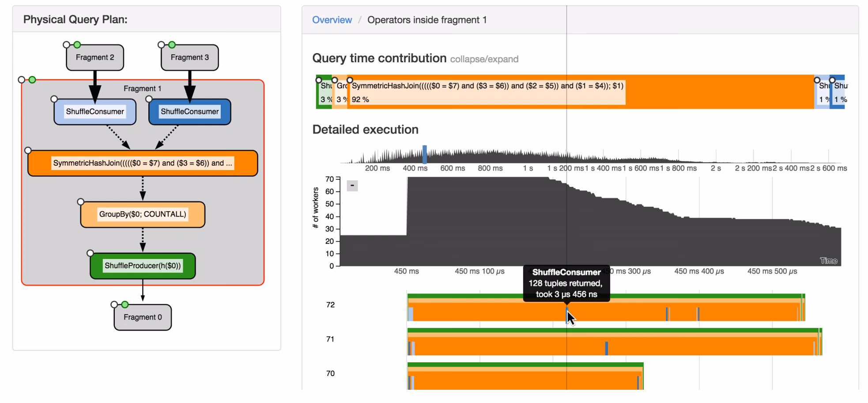Image resolution: width=868 pixels, height=403 pixels.
Task: Select the light blue ShuffleConsumer operator
Action: tap(95, 112)
